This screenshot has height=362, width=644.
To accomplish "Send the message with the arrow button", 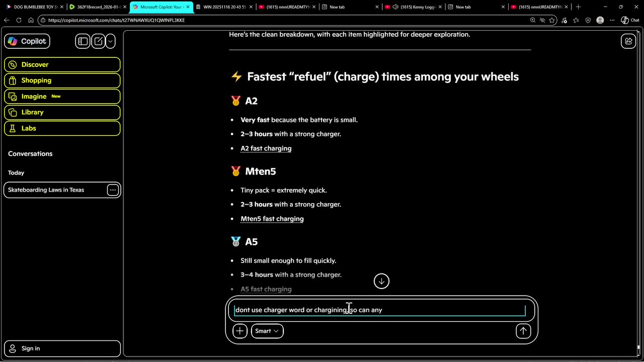I will click(x=523, y=331).
